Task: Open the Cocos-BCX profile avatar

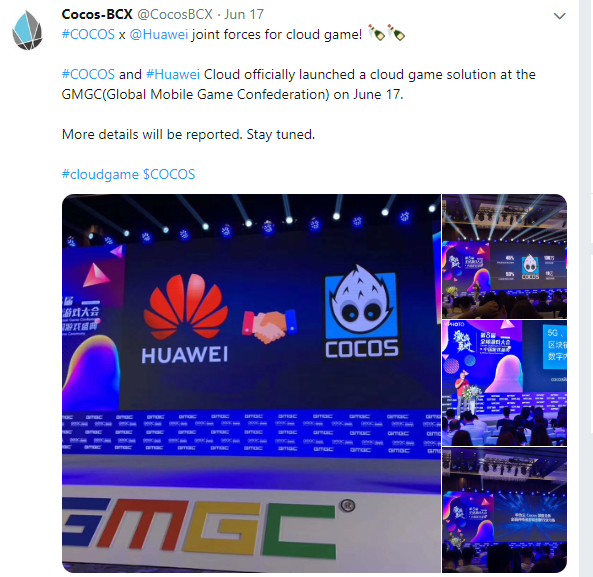Action: [x=27, y=31]
